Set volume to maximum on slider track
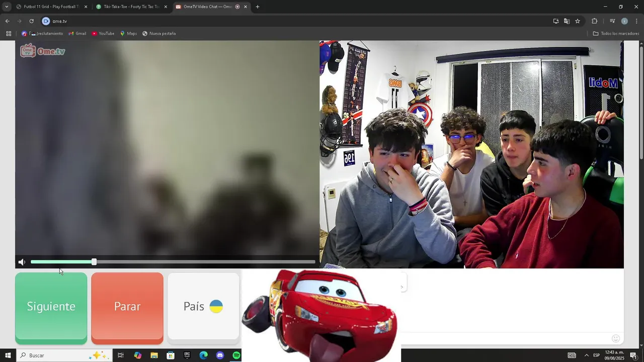644x362 pixels. [314, 262]
